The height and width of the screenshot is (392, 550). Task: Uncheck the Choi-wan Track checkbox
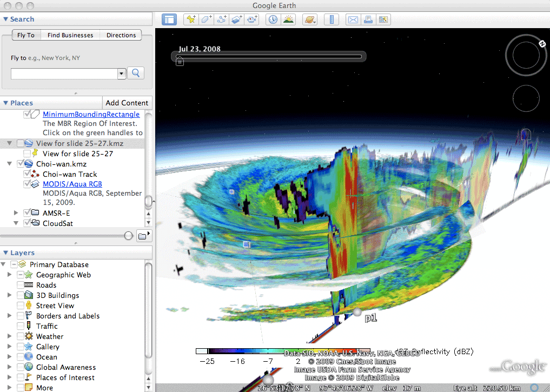(x=27, y=174)
